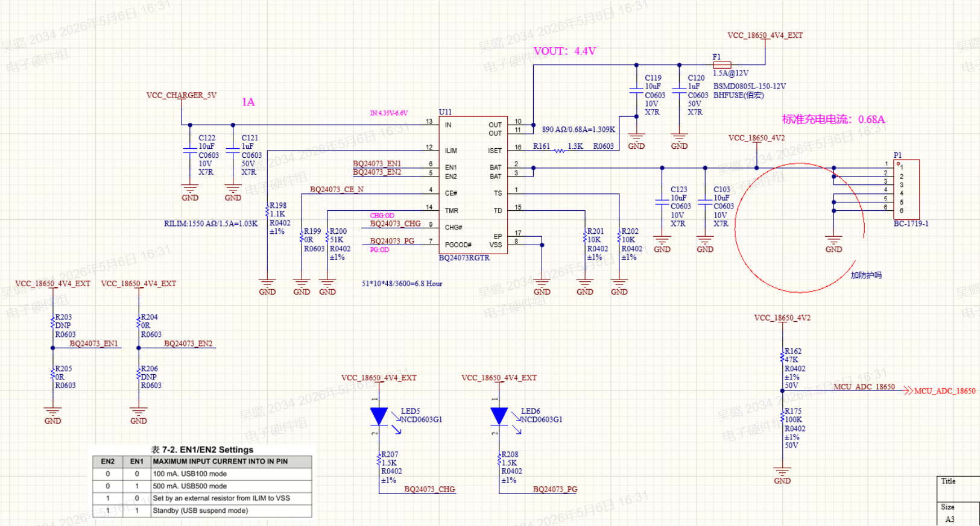Select the LED5 diode symbol
The height and width of the screenshot is (526, 980).
(379, 416)
